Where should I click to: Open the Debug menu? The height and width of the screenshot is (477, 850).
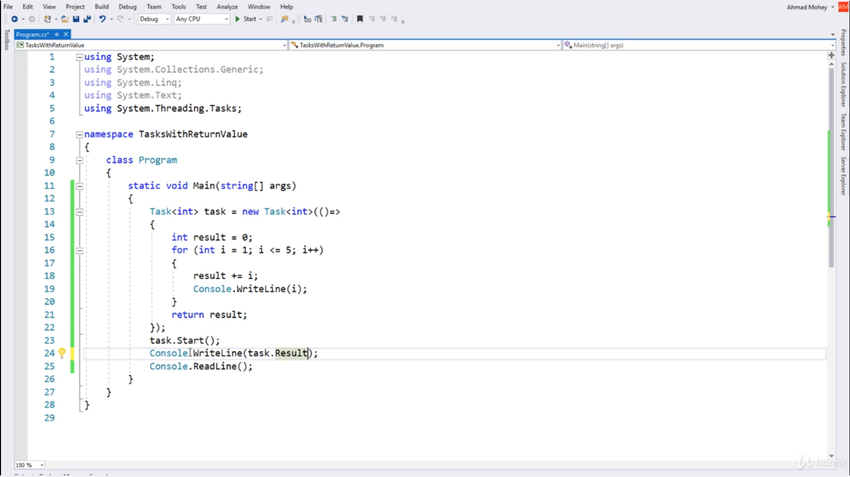127,7
